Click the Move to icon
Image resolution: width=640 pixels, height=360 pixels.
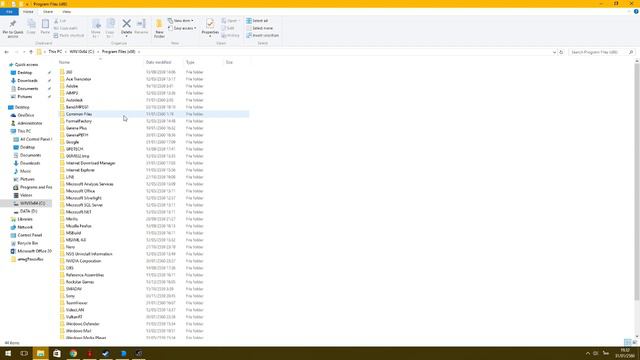click(96, 24)
